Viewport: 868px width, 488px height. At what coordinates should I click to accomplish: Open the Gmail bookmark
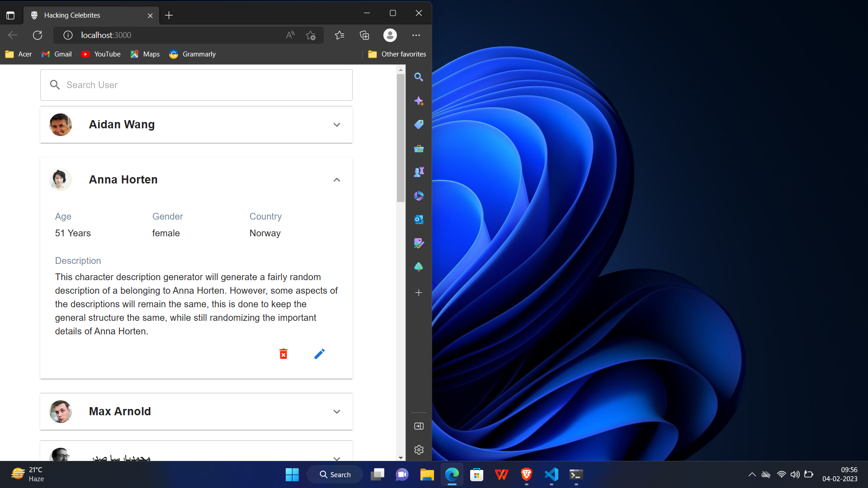click(57, 54)
